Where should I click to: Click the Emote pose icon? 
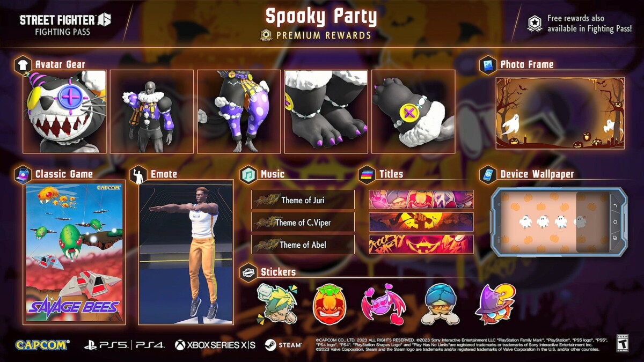138,174
